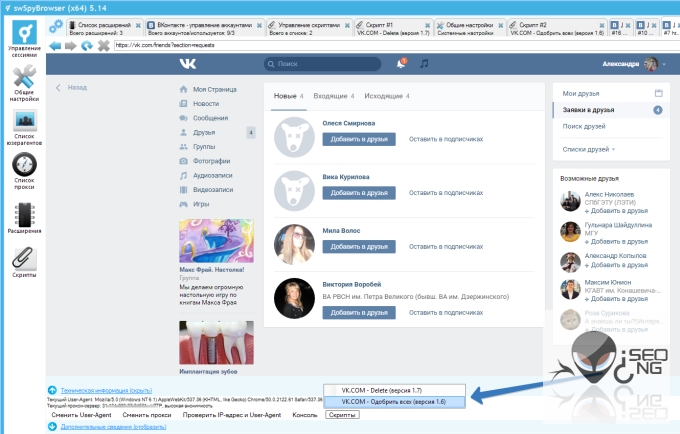Open the Макс Фрай. Настолка! ad image
Image resolution: width=680 pixels, height=434 pixels.
click(216, 241)
